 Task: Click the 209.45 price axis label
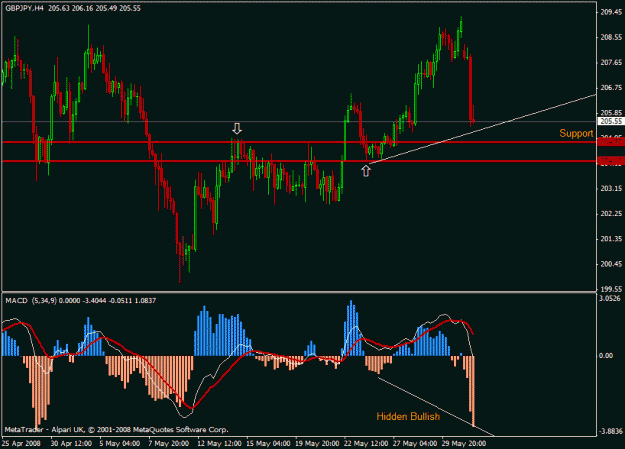pos(611,12)
